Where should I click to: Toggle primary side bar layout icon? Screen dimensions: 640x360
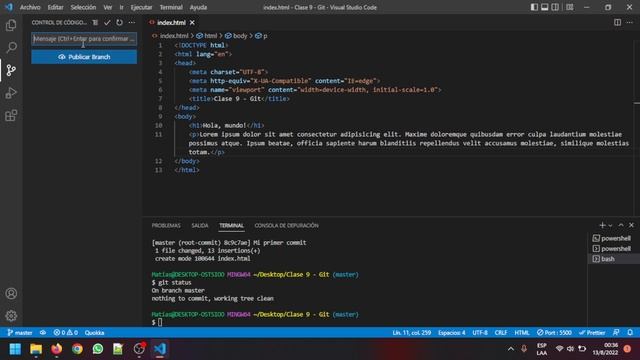[534, 7]
